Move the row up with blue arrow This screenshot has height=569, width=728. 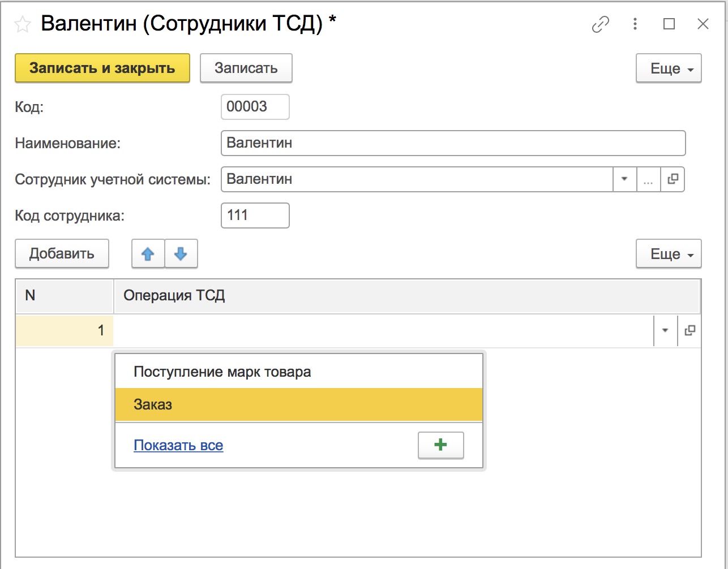tap(148, 254)
